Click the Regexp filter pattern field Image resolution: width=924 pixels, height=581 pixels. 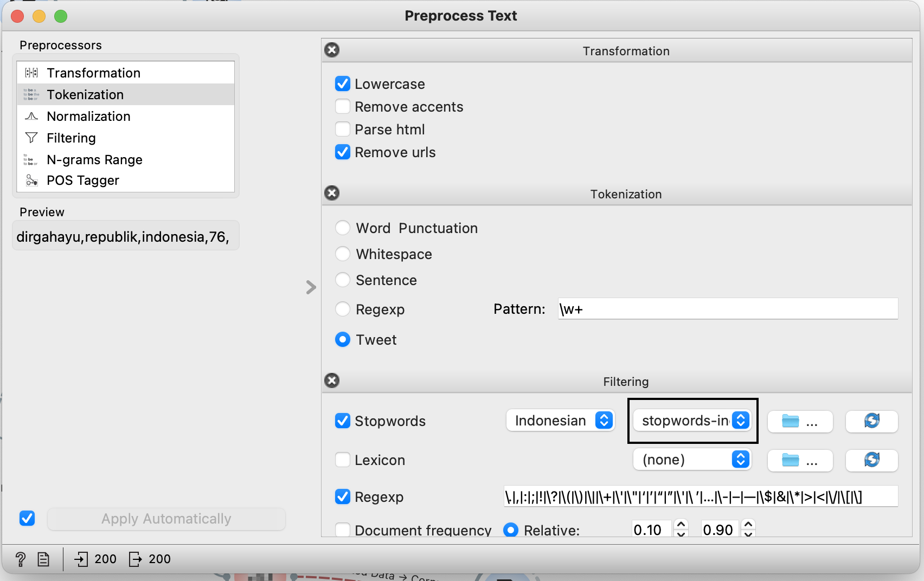click(x=701, y=496)
